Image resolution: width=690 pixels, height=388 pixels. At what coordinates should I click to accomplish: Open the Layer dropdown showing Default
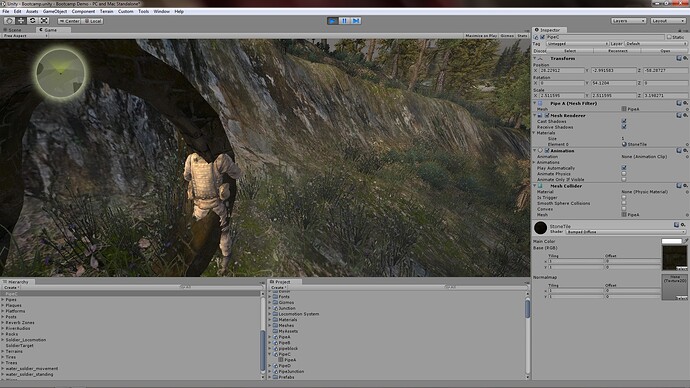pyautogui.click(x=656, y=44)
